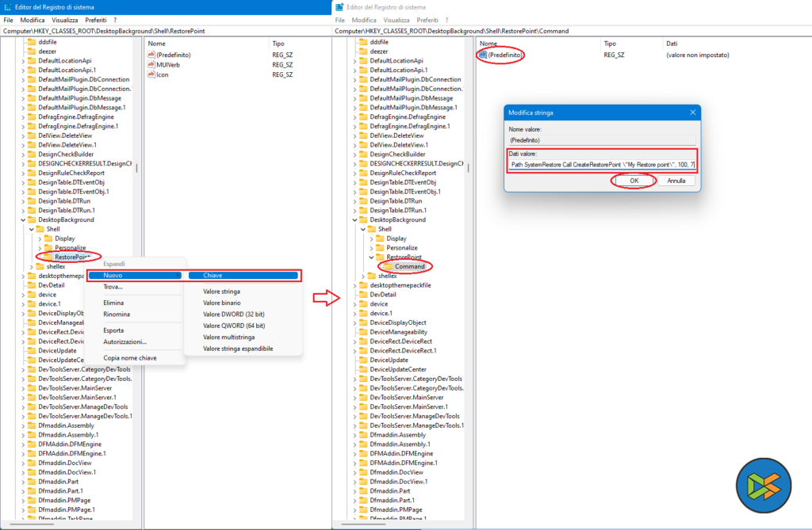
Task: Collapse the DesktopBackground key in left tree
Action: (24, 220)
